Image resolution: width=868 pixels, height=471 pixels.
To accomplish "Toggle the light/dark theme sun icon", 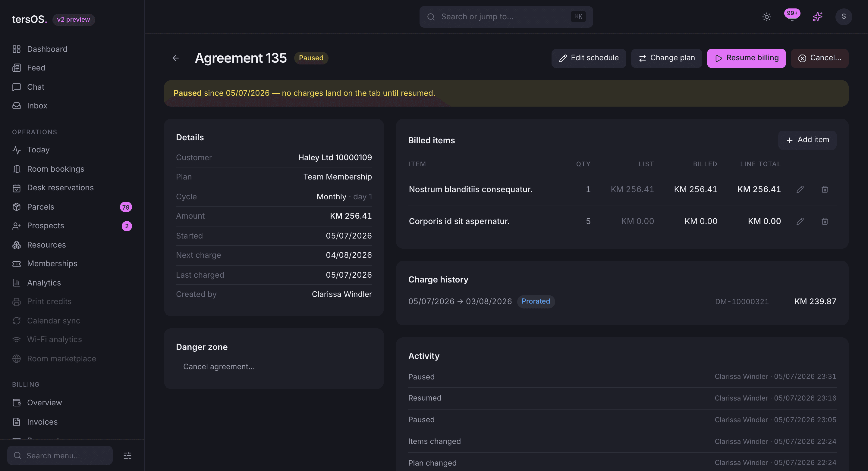I will click(x=766, y=17).
